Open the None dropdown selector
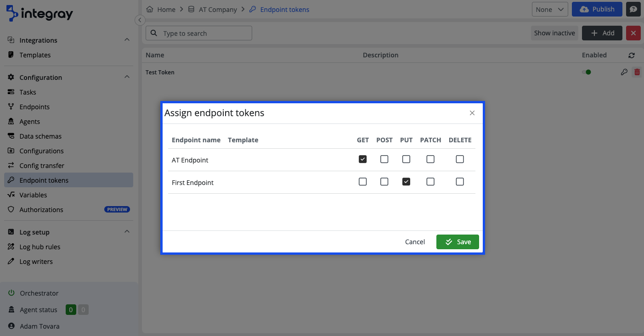 (x=549, y=9)
